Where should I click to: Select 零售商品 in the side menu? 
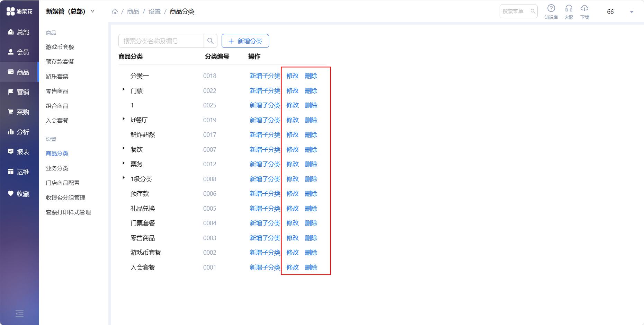(x=57, y=91)
